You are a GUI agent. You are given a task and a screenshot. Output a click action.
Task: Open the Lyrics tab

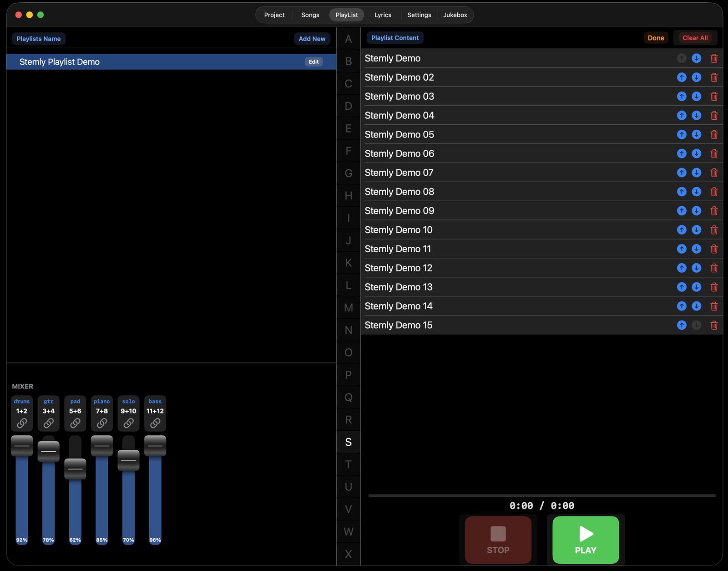(383, 15)
